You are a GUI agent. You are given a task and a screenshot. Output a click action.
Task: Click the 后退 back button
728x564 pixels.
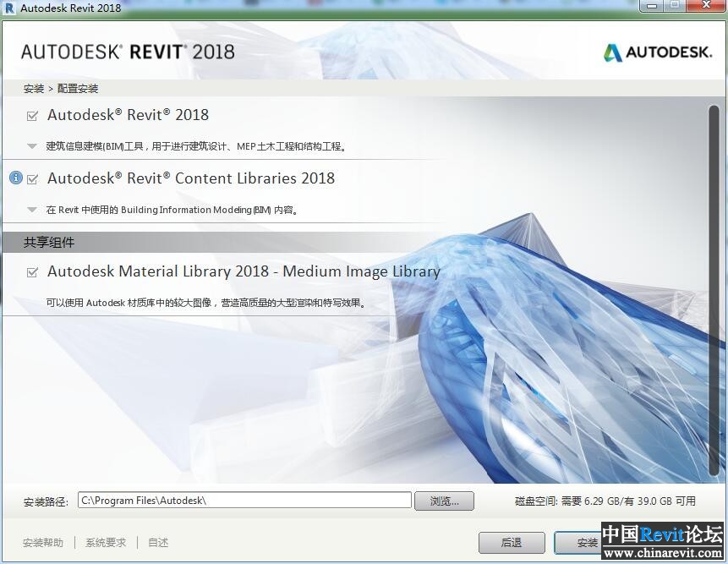512,543
